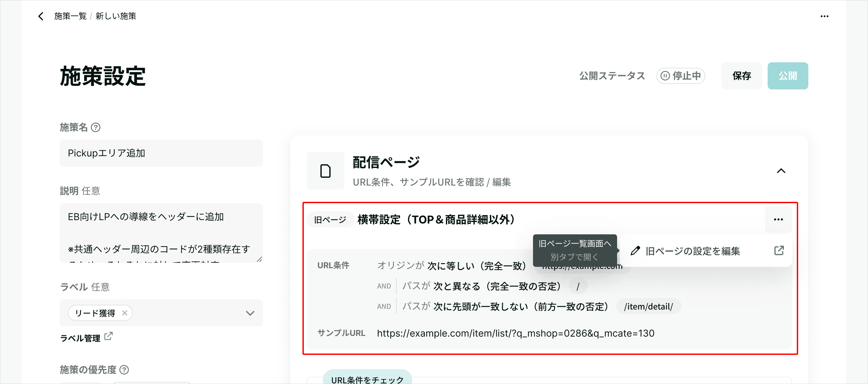The image size is (868, 384).
Task: Open the 施策一覧 breadcrumb link
Action: coord(71,16)
